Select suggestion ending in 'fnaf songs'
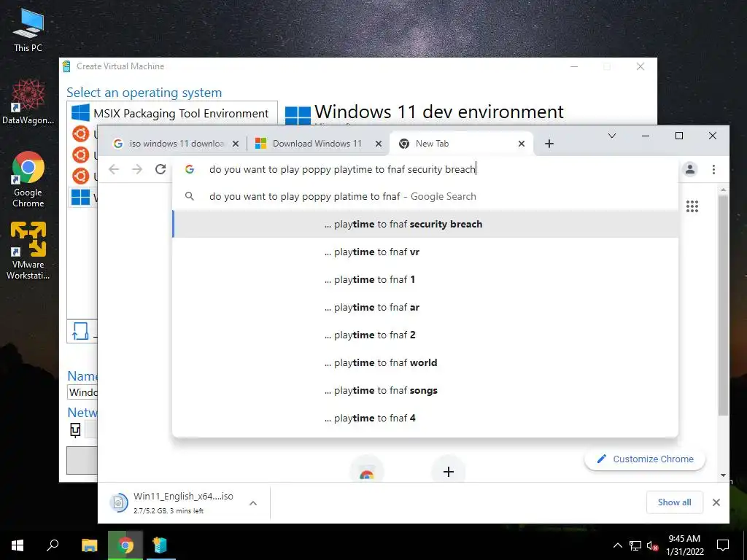Screen dimensions: 747x560 425,390
